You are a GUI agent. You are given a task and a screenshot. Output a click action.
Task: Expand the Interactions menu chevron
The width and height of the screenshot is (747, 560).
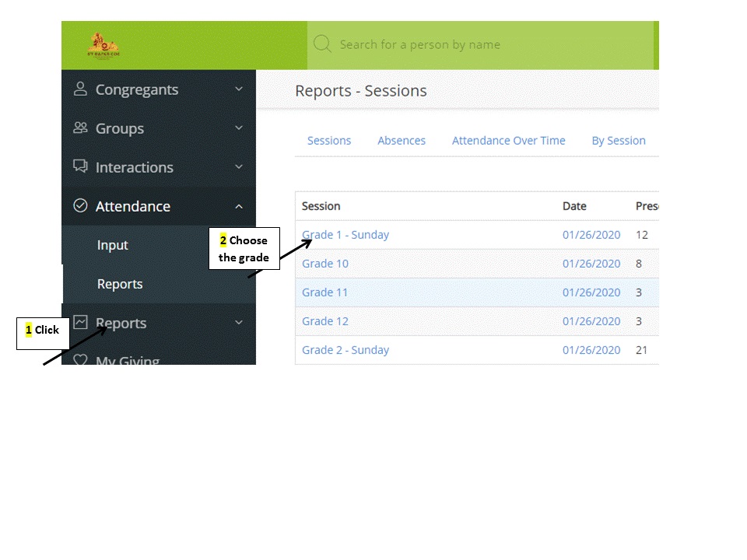click(x=239, y=166)
